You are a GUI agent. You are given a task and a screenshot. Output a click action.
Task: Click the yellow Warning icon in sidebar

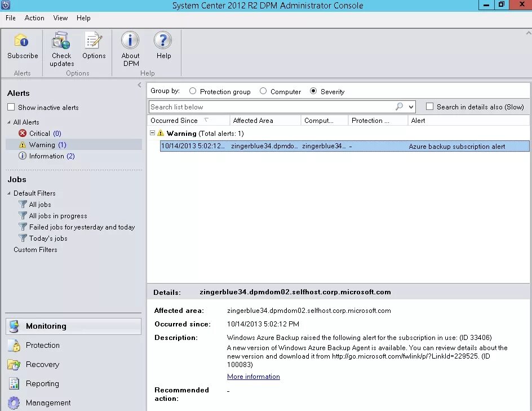23,145
